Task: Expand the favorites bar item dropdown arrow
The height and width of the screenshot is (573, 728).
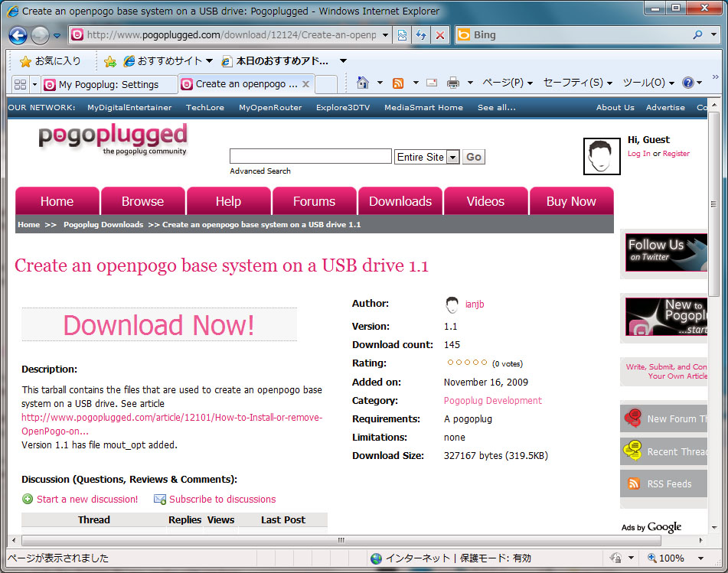Action: pos(343,60)
